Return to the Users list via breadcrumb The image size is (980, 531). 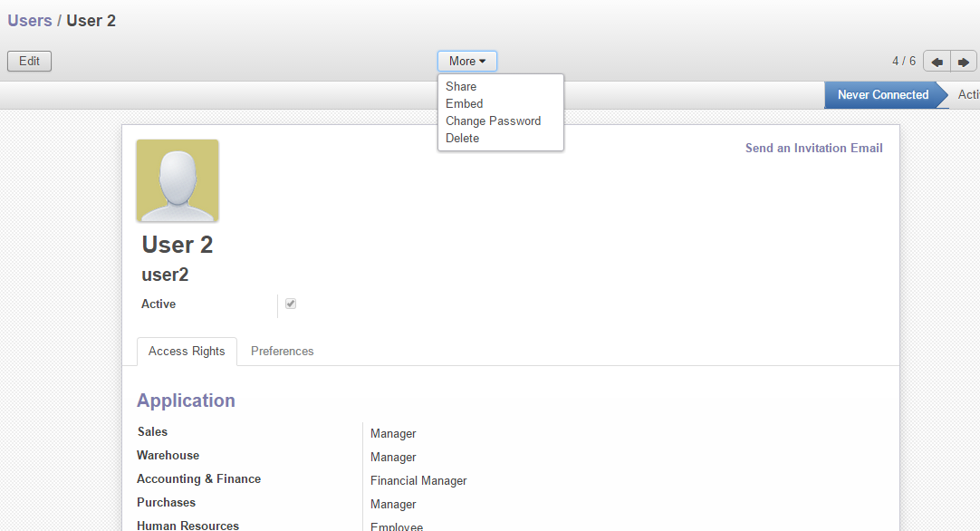click(x=28, y=20)
